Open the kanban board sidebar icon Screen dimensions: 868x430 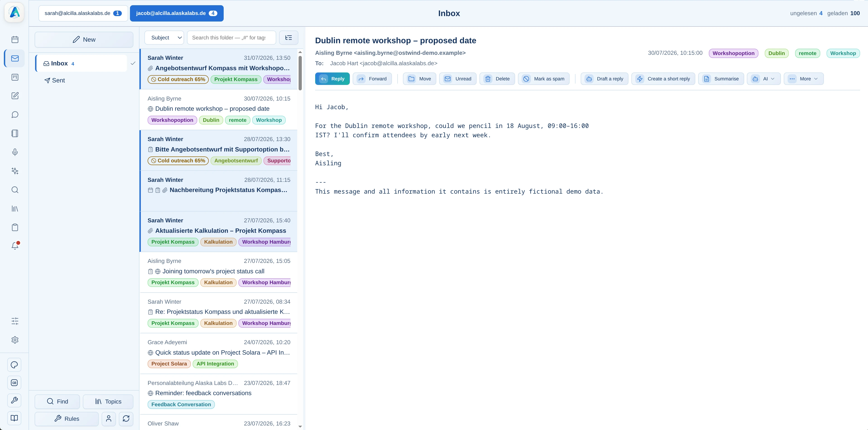tap(15, 77)
